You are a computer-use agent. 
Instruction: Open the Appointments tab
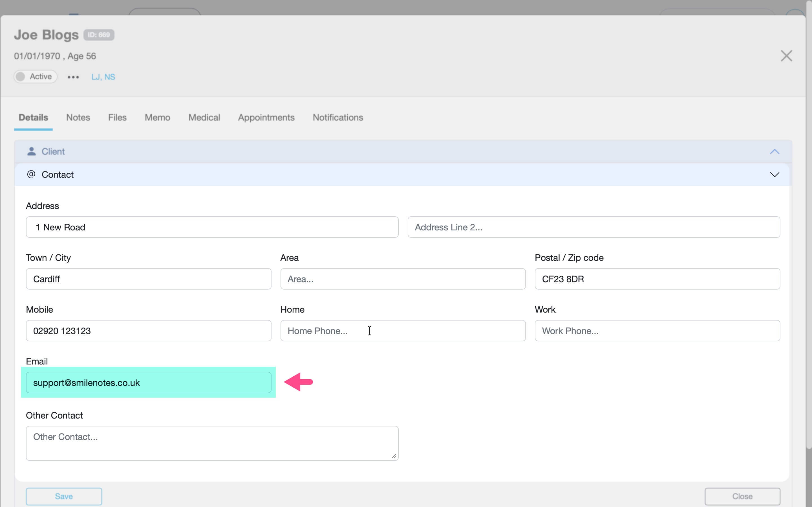(x=266, y=117)
